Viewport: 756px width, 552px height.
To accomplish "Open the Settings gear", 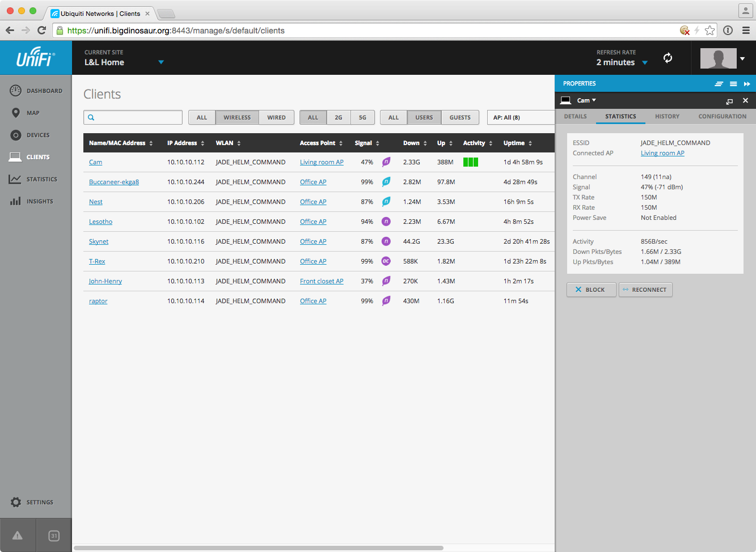I will (16, 502).
